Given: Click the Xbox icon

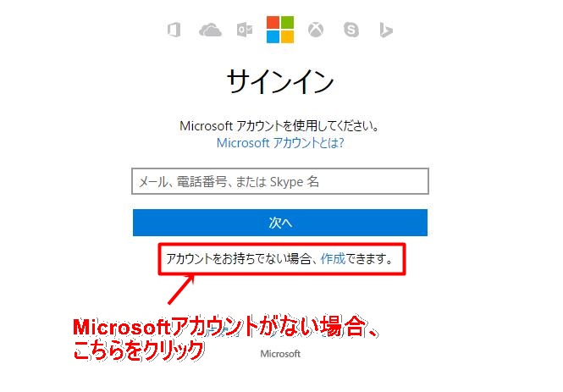Looking at the screenshot, I should point(316,30).
